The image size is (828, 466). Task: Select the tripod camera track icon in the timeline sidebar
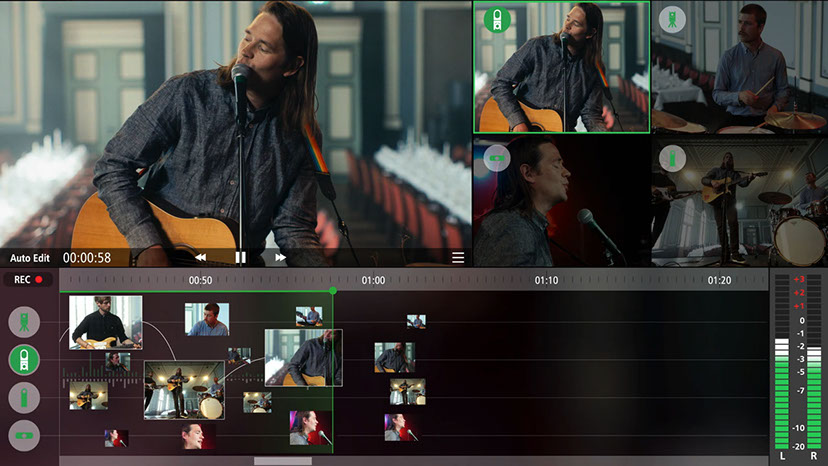[x=24, y=322]
